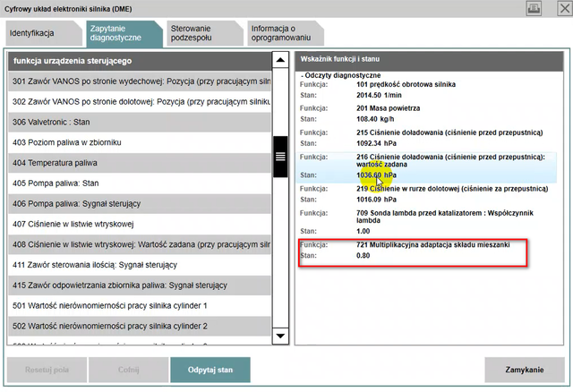The width and height of the screenshot is (573, 392).
Task: Click the Odpytaj stan button
Action: point(210,370)
